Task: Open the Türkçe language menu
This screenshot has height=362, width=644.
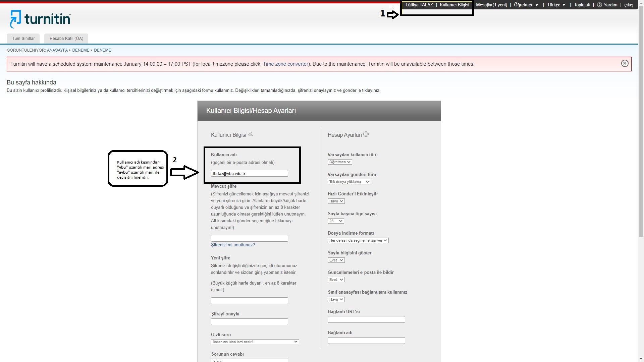Action: click(556, 5)
